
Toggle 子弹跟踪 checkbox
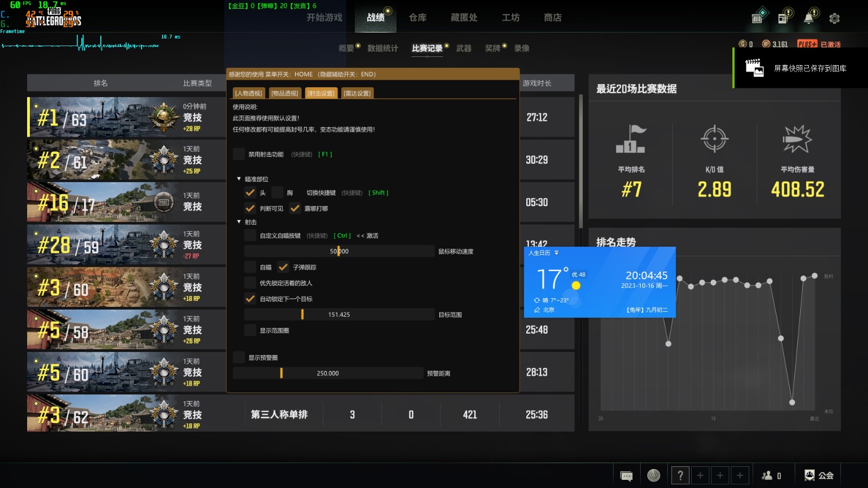click(283, 267)
